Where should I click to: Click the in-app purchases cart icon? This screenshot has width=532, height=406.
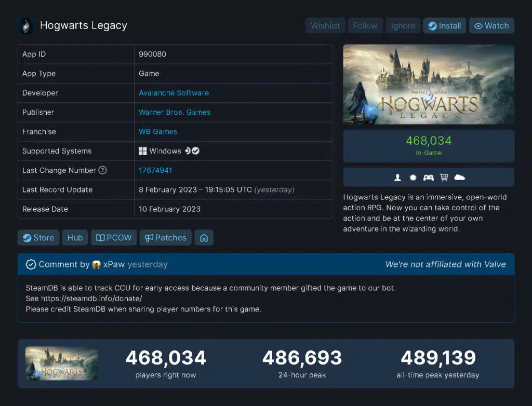click(444, 178)
